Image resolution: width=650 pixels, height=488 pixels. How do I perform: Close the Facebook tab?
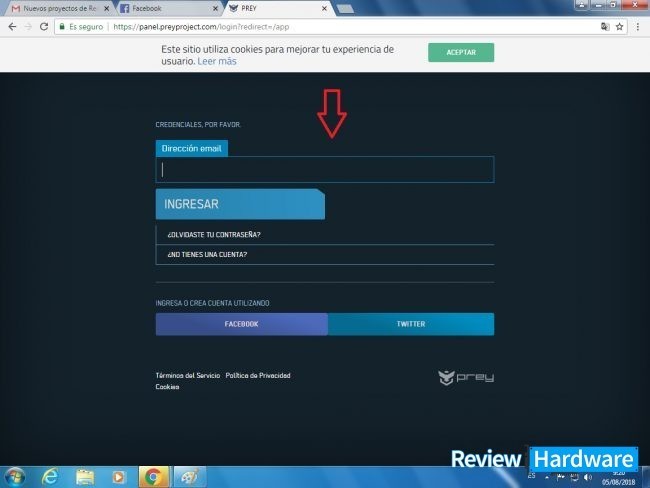tap(216, 8)
